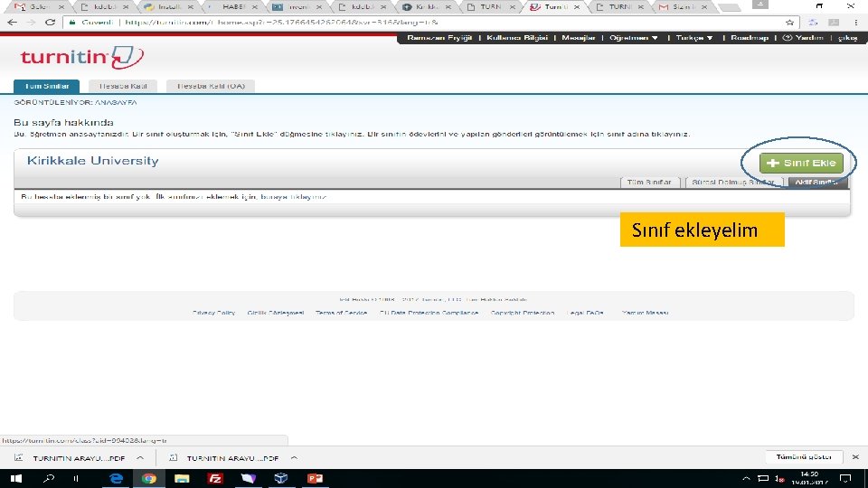The height and width of the screenshot is (488, 868).
Task: Click the Tümünü göster downloads button
Action: point(804,457)
